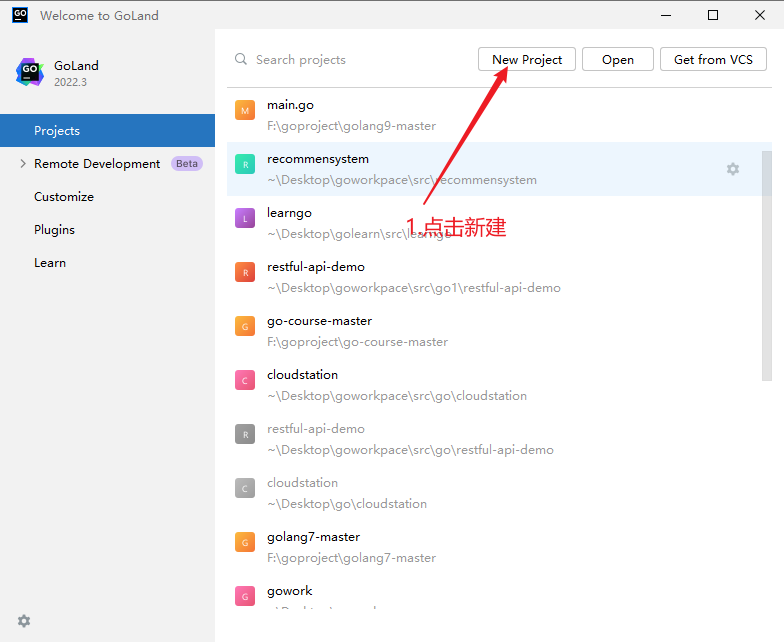Click the orange M icon for main.go

(x=245, y=110)
